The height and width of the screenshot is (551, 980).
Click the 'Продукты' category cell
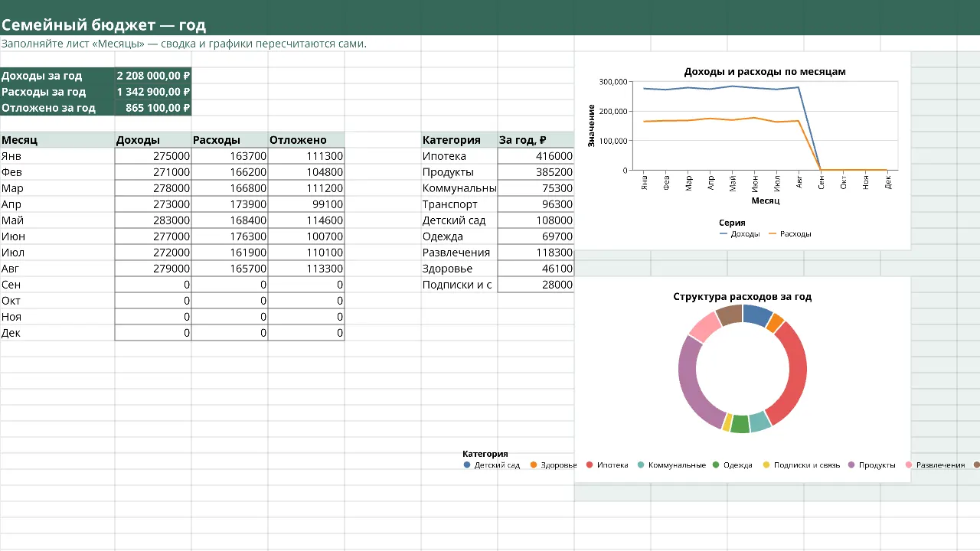pyautogui.click(x=459, y=172)
